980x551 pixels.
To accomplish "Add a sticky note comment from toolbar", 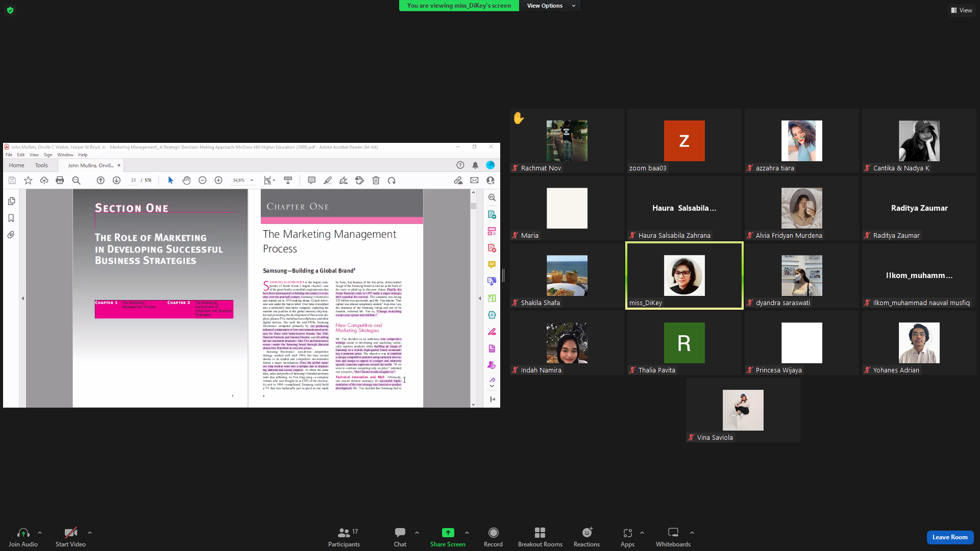I will [x=311, y=181].
